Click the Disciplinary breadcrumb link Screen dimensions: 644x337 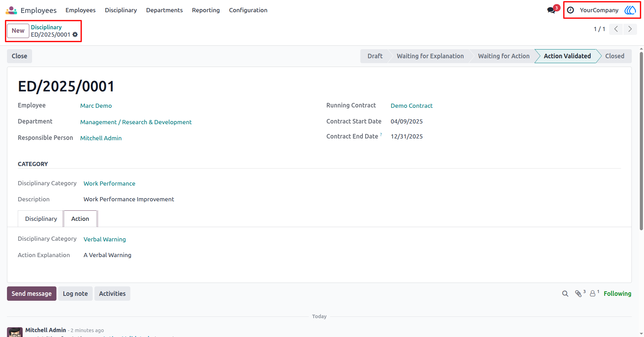pos(46,27)
